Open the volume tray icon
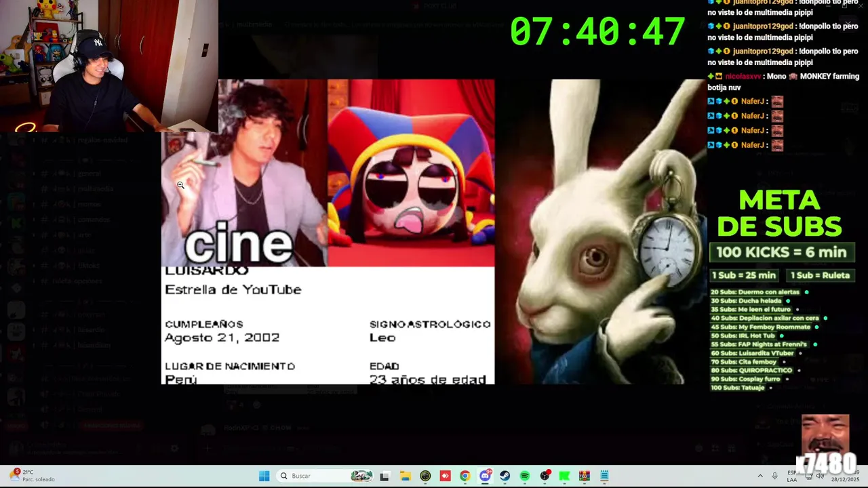 tap(820, 476)
